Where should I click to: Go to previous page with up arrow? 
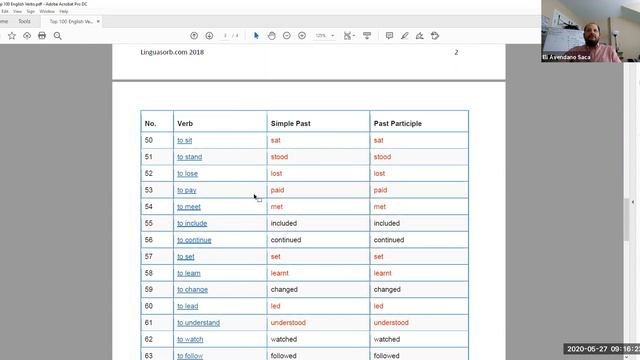(194, 36)
